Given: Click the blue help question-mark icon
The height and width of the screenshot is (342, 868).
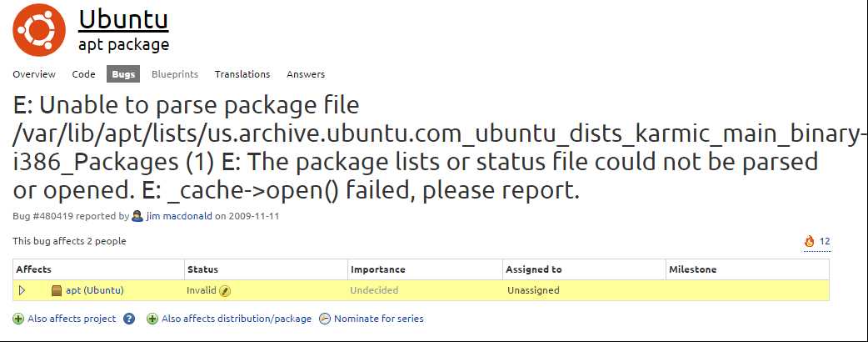Looking at the screenshot, I should [129, 319].
